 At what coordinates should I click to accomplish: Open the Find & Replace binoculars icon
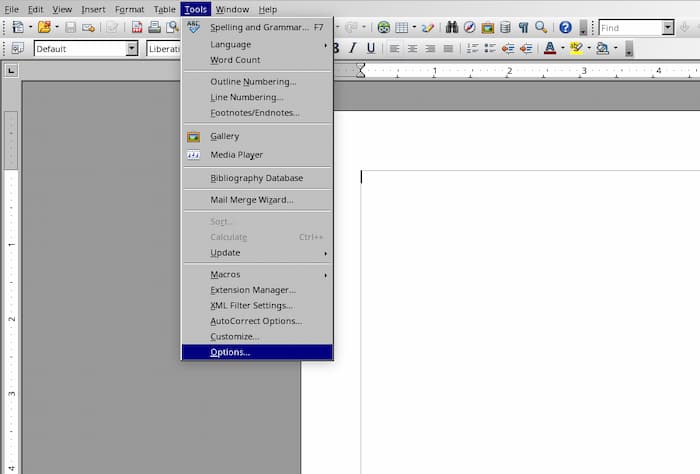tap(452, 27)
